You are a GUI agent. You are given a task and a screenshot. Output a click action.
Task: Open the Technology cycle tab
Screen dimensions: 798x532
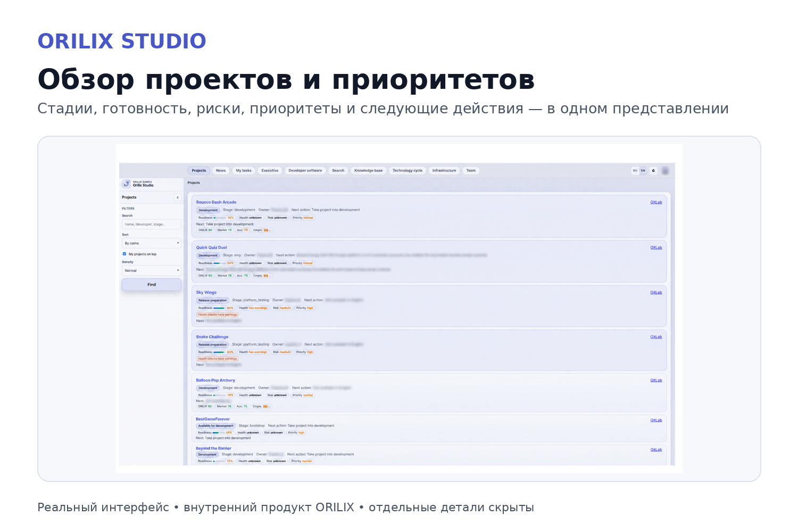(x=408, y=171)
